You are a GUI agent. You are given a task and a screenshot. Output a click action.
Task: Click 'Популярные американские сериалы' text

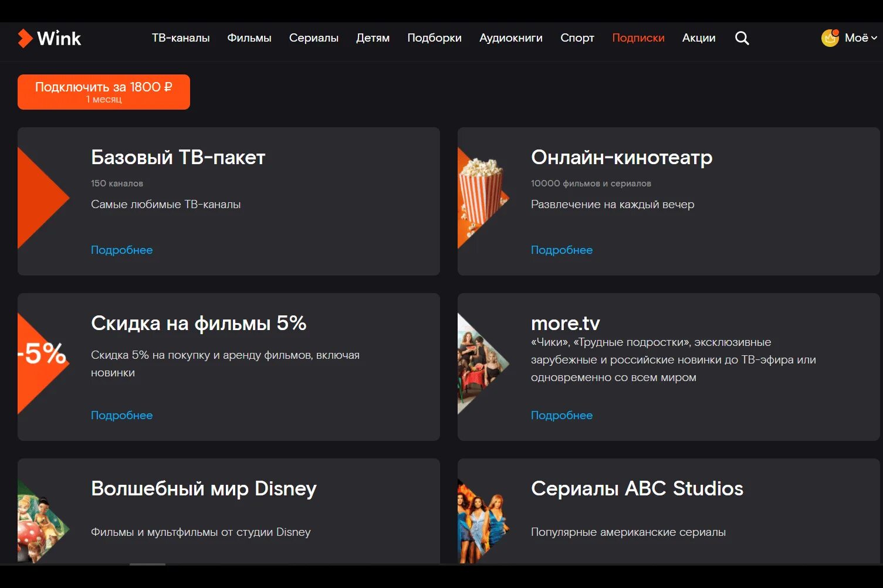point(628,532)
